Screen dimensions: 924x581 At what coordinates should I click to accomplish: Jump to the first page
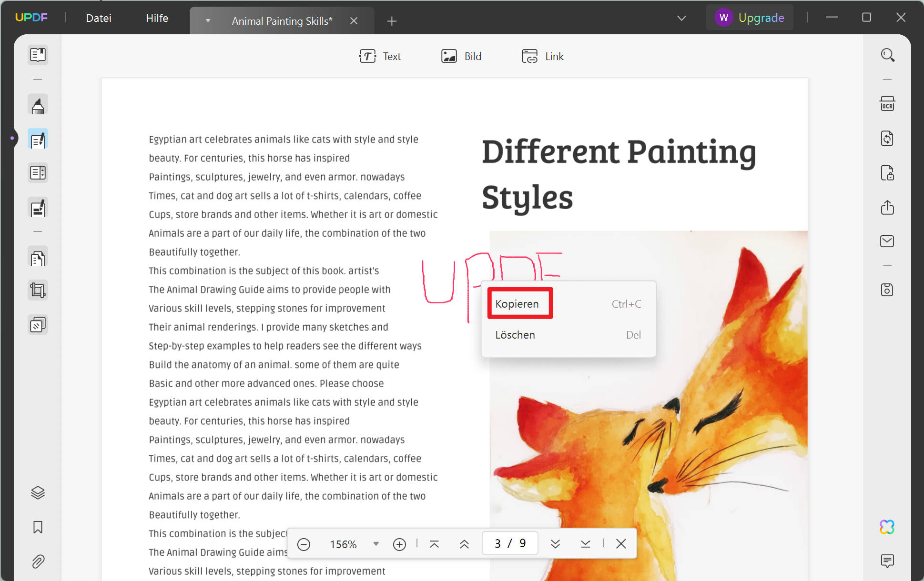point(434,544)
